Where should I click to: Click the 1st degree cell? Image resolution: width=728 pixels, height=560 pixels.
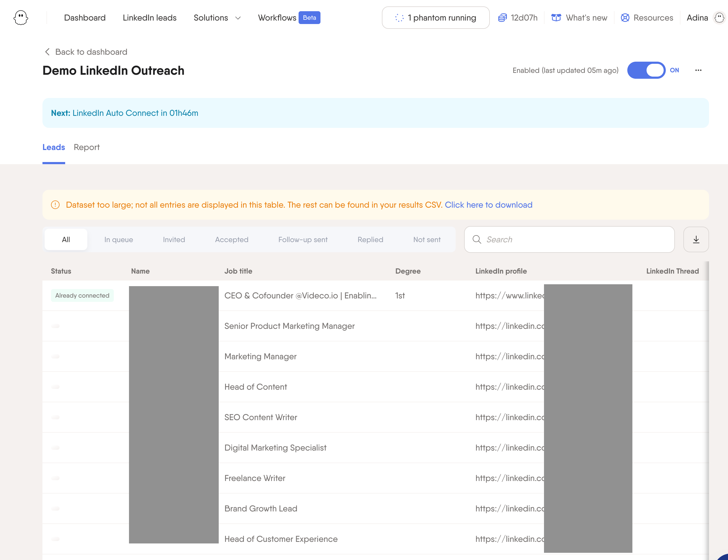point(400,295)
